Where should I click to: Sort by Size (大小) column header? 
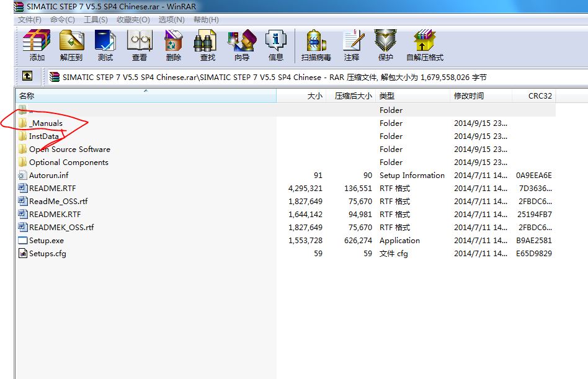click(x=301, y=96)
